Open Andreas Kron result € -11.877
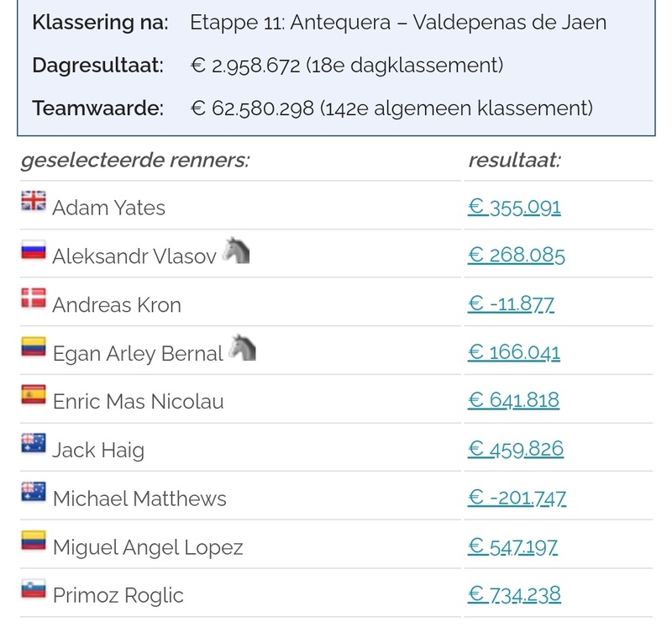The height and width of the screenshot is (633, 672). (x=511, y=304)
